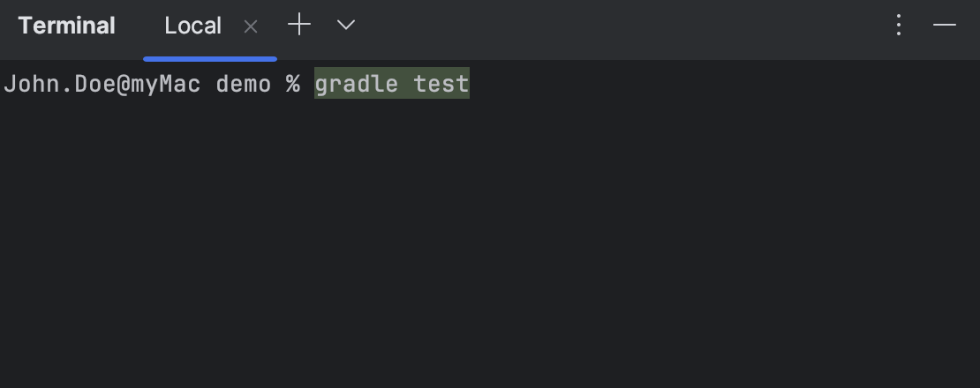Click the Terminal panel title

click(x=66, y=26)
